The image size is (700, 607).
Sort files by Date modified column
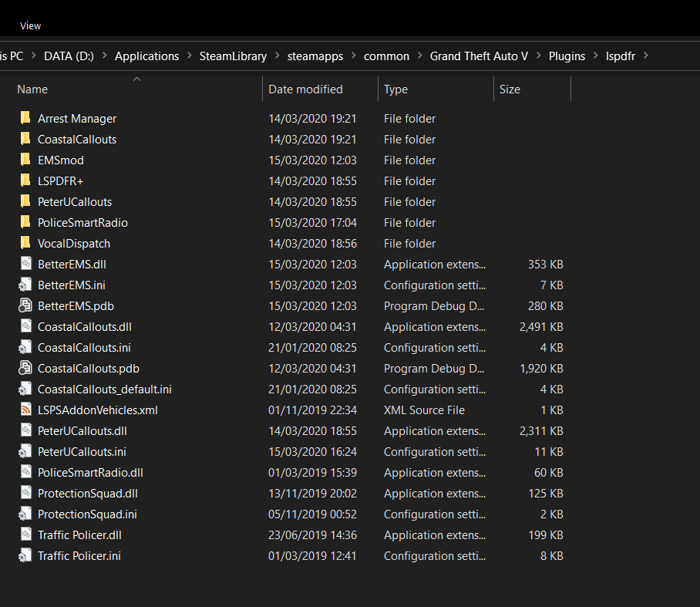pyautogui.click(x=305, y=89)
